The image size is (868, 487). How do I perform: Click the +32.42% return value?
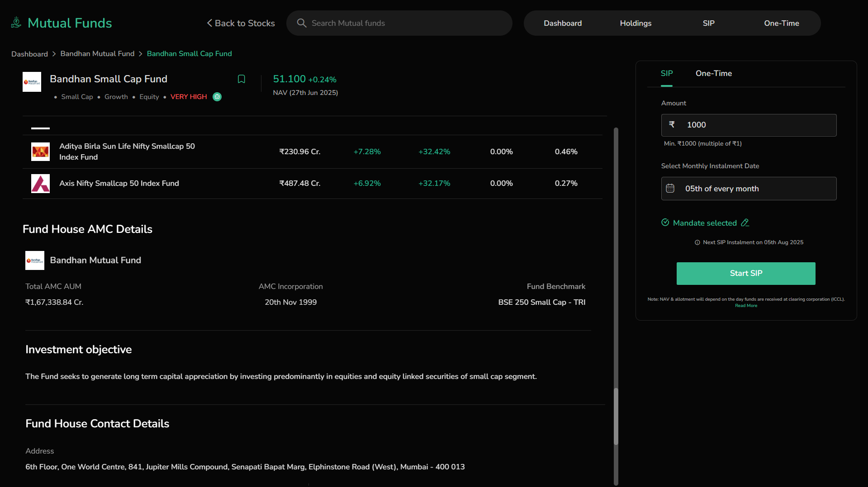coord(434,152)
